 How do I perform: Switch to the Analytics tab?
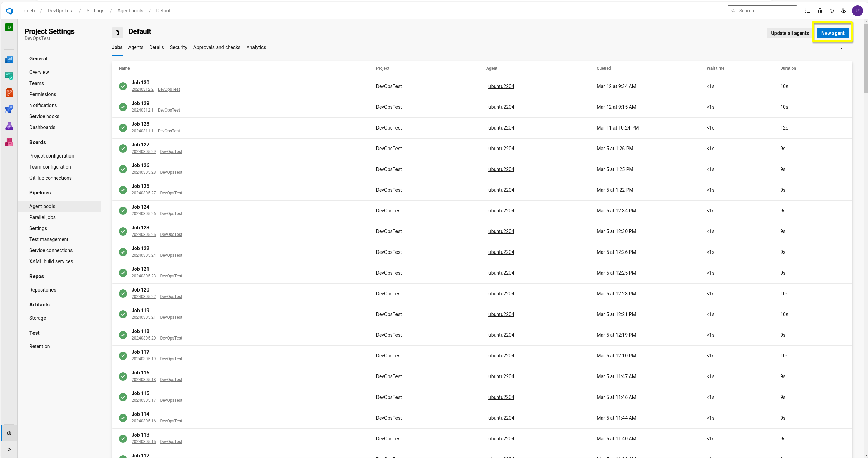click(256, 47)
